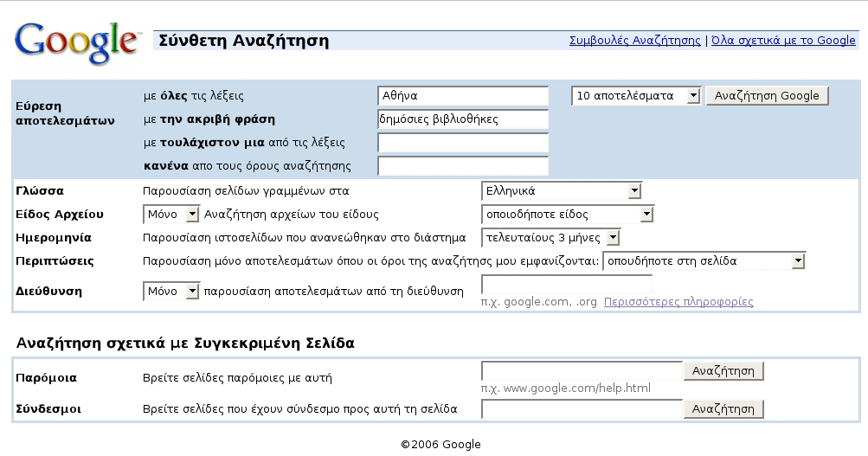868x456 pixels.
Task: Focus the 'κανένα από τους όρους' field
Action: coord(463,166)
